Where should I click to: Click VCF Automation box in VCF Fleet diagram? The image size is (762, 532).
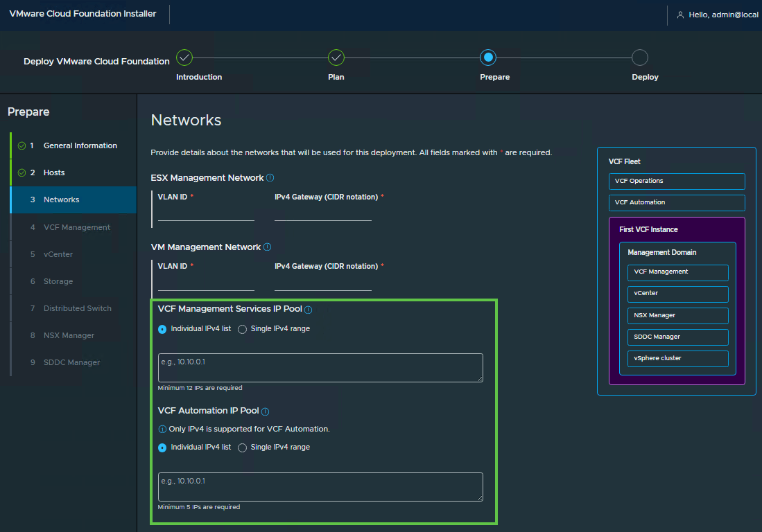[677, 203]
